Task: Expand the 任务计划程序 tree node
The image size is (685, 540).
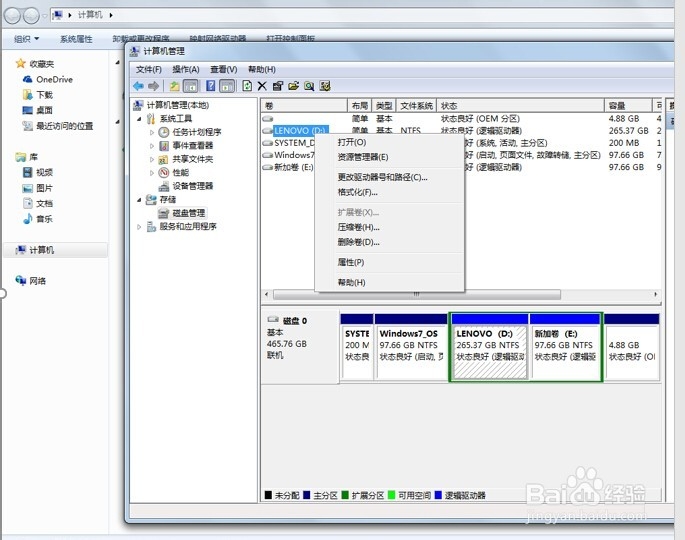Action: pyautogui.click(x=152, y=132)
